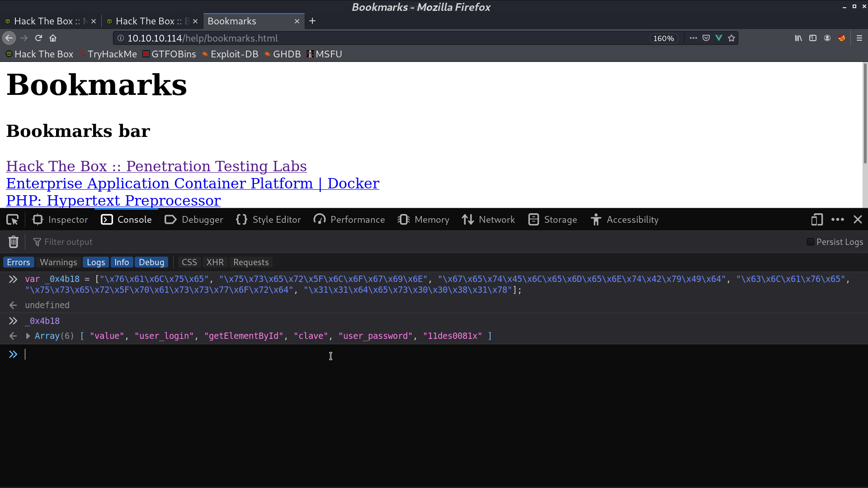Close the developer tools panel

[858, 220]
